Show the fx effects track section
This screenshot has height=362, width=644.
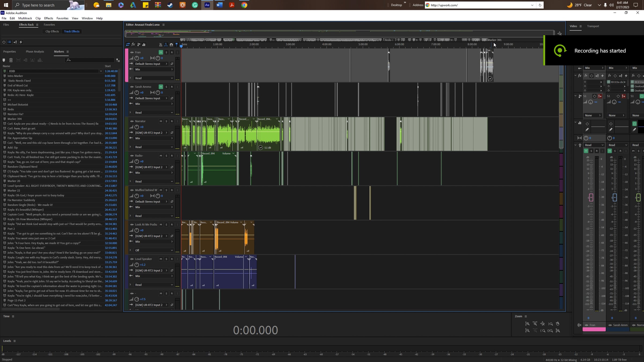coord(133,45)
